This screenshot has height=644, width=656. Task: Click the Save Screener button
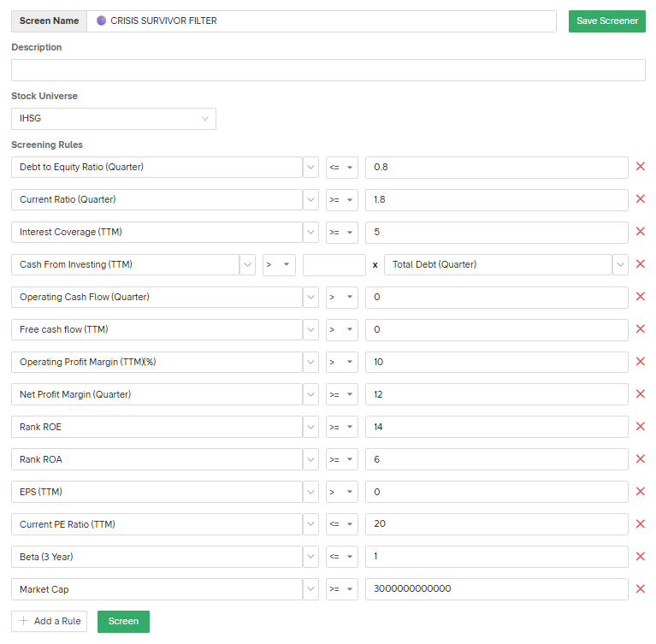[606, 21]
